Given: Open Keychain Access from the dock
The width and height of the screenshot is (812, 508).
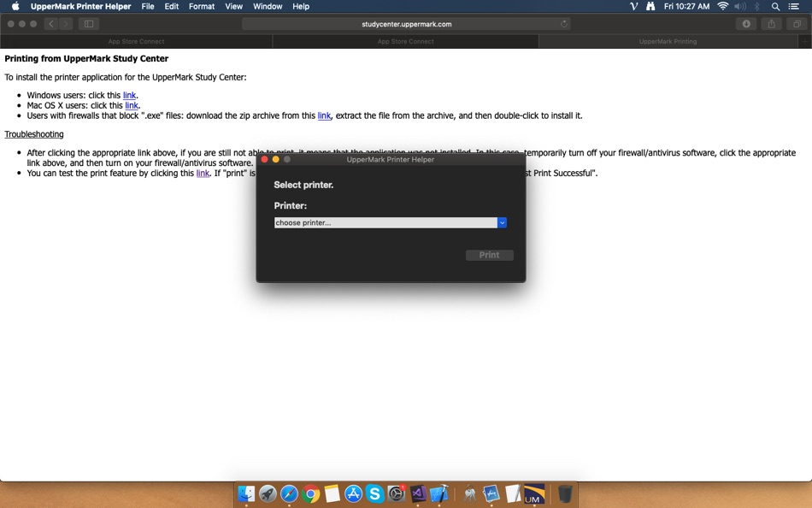Looking at the screenshot, I should tap(470, 493).
